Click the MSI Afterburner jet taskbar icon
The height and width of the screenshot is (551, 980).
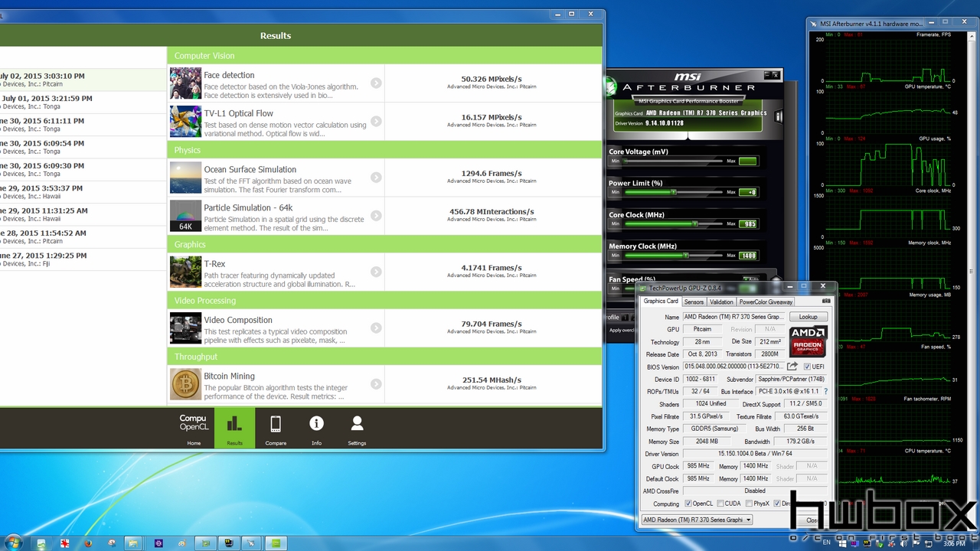point(251,543)
